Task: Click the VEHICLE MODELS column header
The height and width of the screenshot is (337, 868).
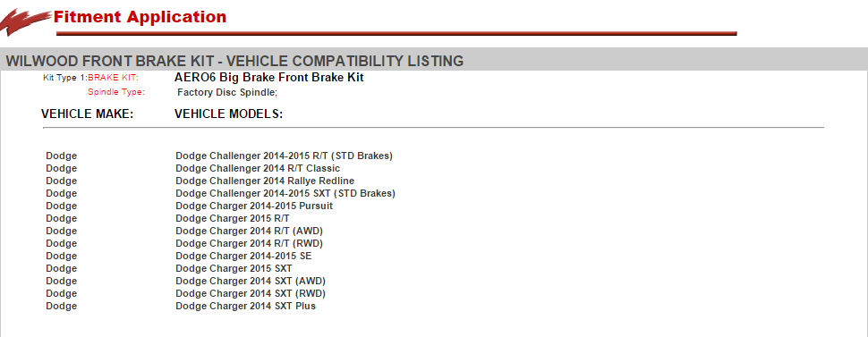Action: 228,114
